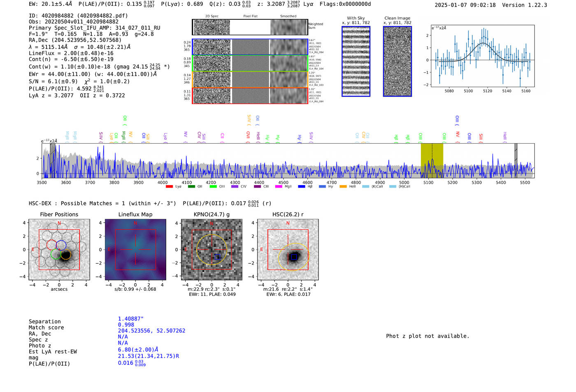Viewport: 576px width, 392px height.
Task: Open the KPNO(24.7) g image
Action: (x=212, y=250)
